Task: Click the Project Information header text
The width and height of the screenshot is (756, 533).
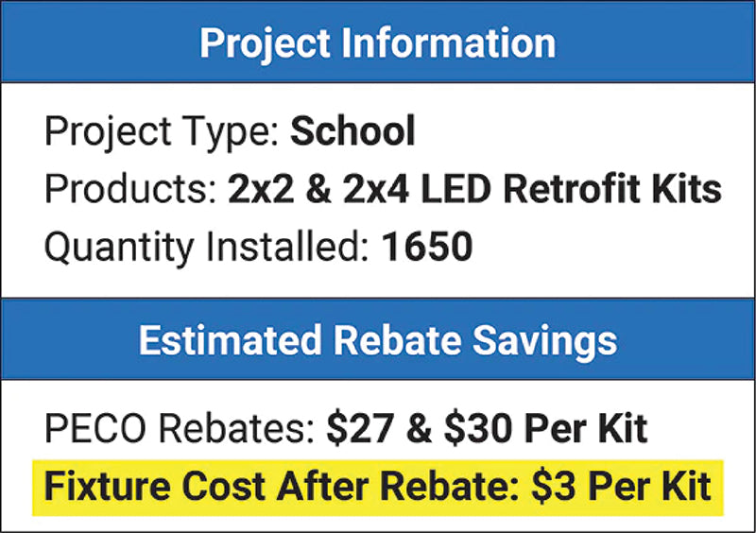Action: (377, 44)
